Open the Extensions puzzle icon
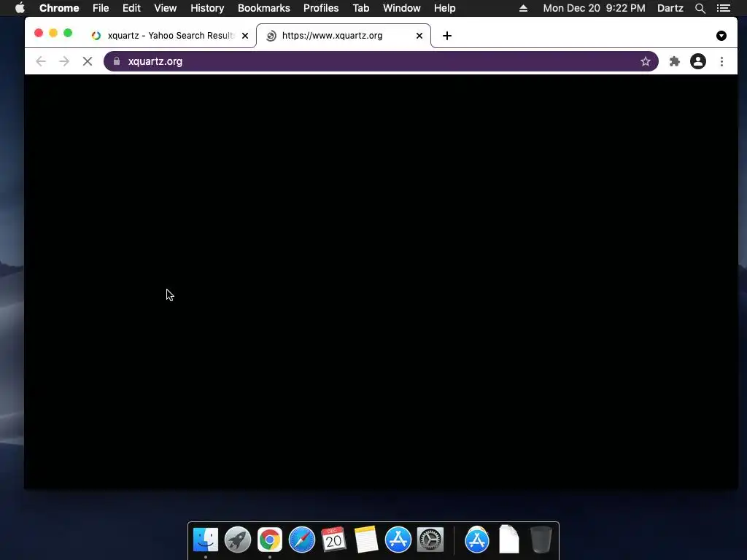747x560 pixels. tap(674, 61)
